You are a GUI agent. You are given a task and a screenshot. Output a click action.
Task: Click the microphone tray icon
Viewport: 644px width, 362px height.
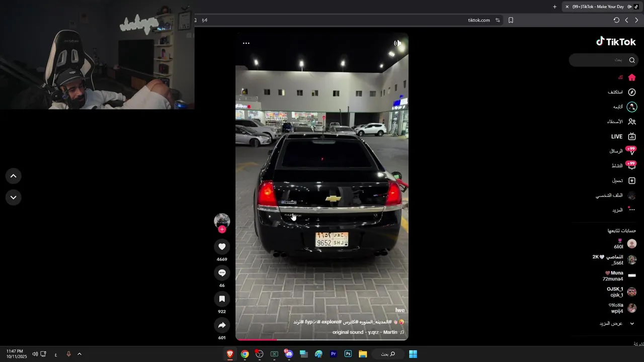[x=69, y=354]
